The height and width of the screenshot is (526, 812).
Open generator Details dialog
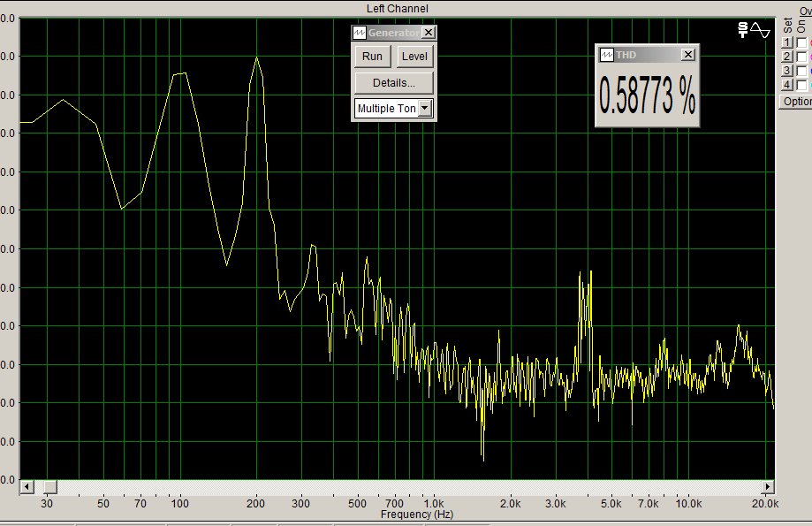point(394,83)
